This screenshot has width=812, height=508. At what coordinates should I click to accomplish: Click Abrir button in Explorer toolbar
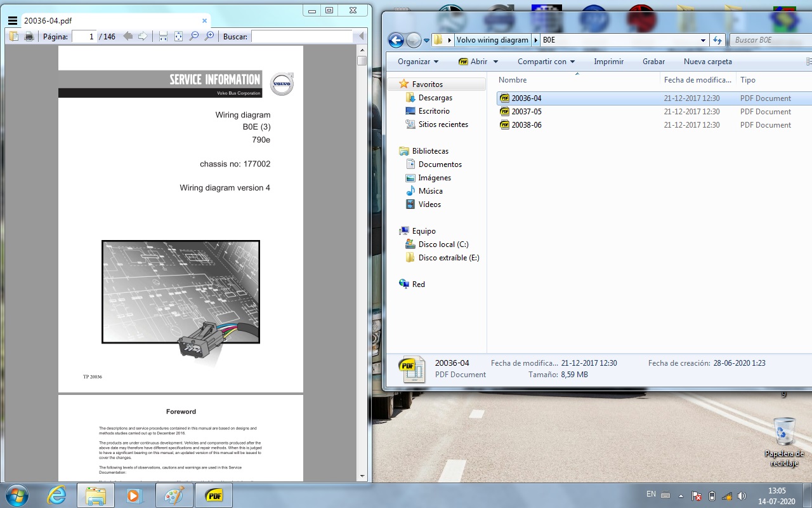point(473,62)
